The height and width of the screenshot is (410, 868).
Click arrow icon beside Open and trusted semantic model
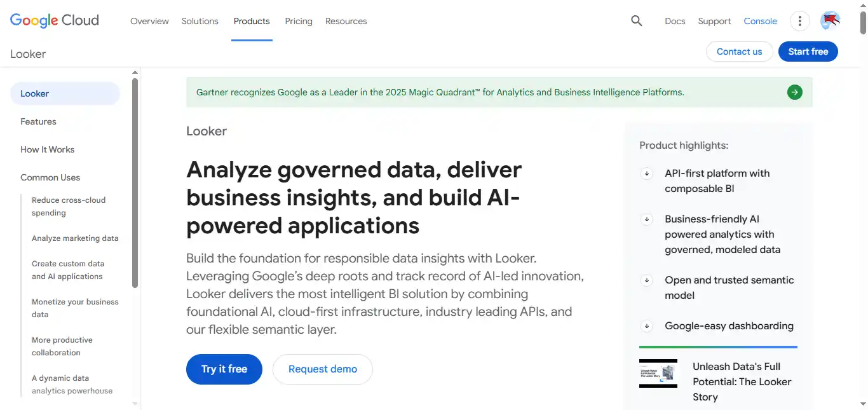pos(647,280)
